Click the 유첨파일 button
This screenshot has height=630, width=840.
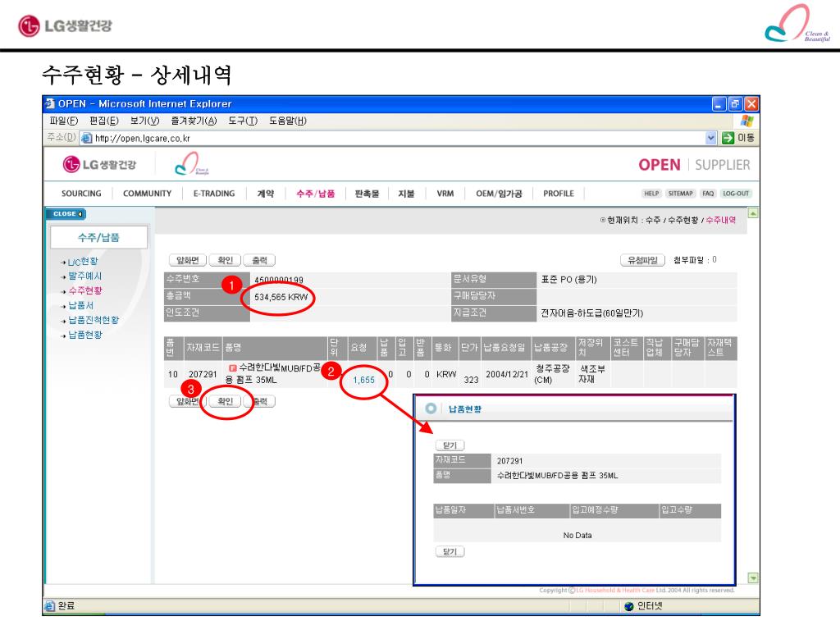[642, 260]
